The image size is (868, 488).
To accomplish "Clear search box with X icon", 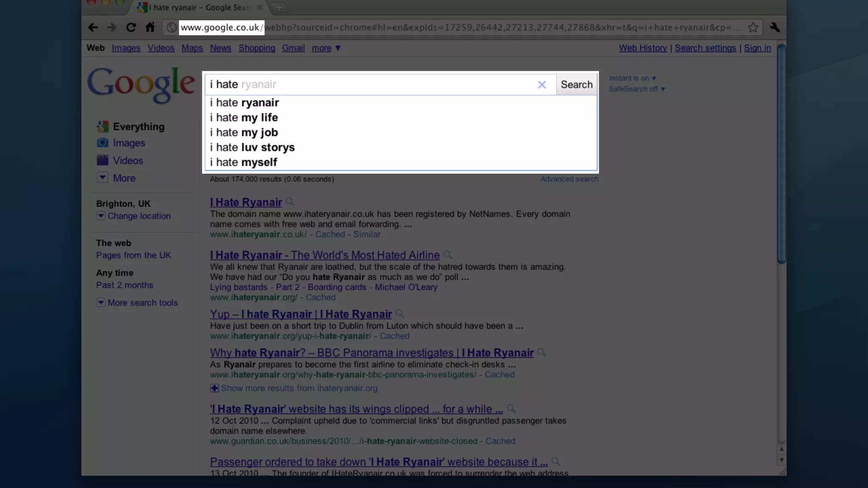I will click(542, 85).
